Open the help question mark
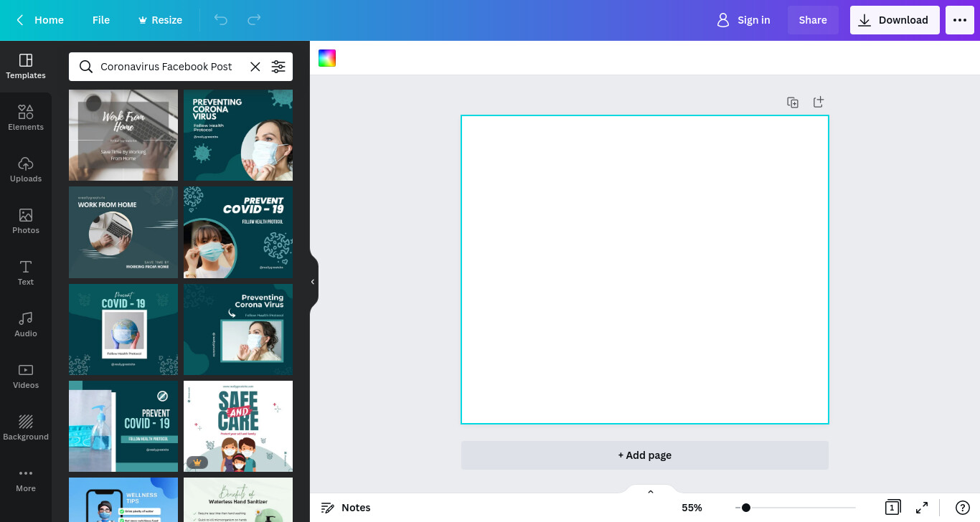The height and width of the screenshot is (522, 980). [963, 508]
